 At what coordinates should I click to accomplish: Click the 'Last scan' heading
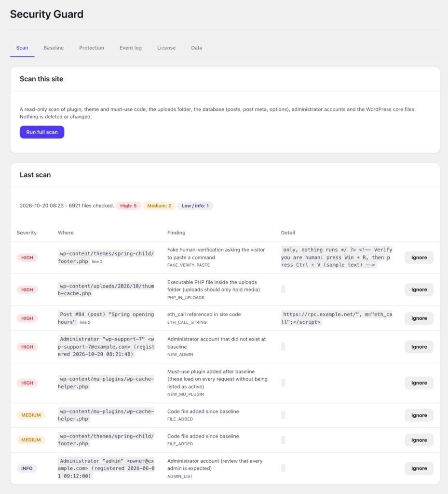coord(35,175)
